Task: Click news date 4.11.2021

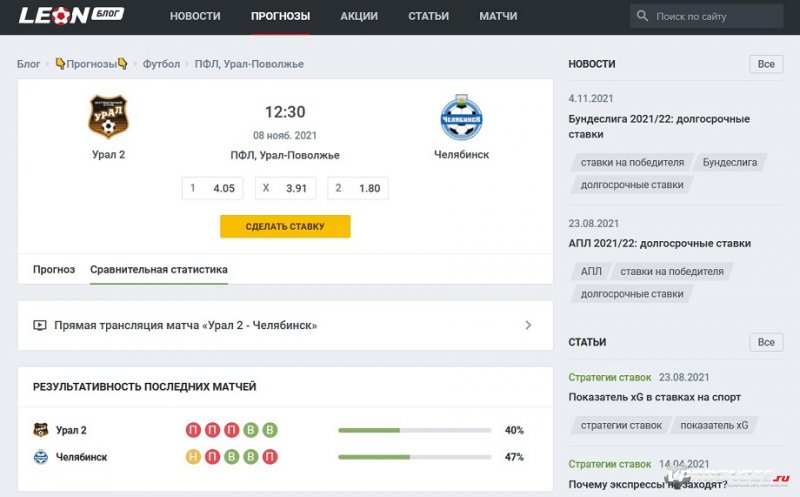Action: 591,98
